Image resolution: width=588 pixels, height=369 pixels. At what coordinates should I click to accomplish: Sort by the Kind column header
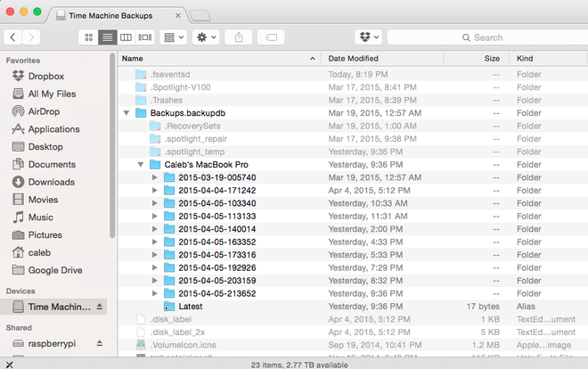pos(548,59)
